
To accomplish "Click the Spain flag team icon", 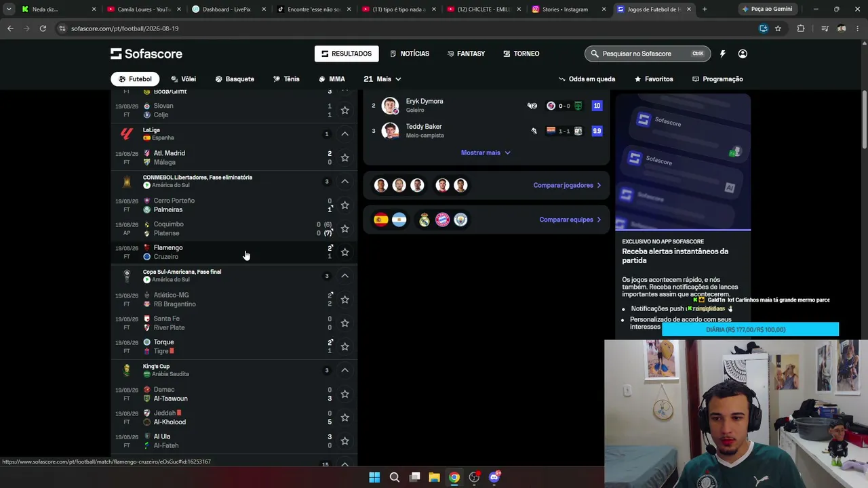I will [381, 220].
